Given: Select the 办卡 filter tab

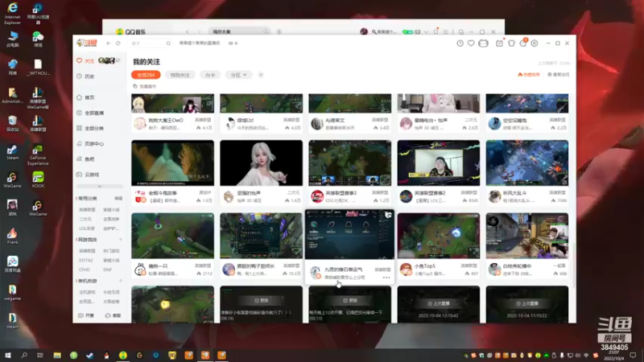Looking at the screenshot, I should click(210, 75).
